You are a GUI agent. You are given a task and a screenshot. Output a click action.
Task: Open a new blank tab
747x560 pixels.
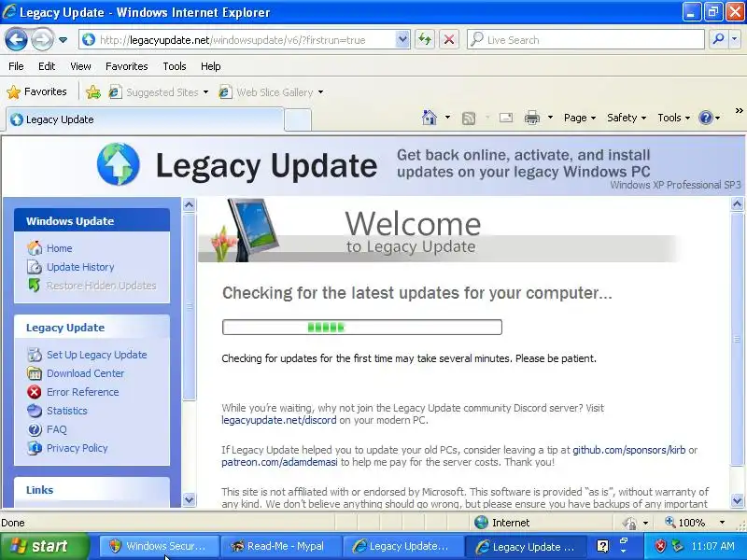298,120
